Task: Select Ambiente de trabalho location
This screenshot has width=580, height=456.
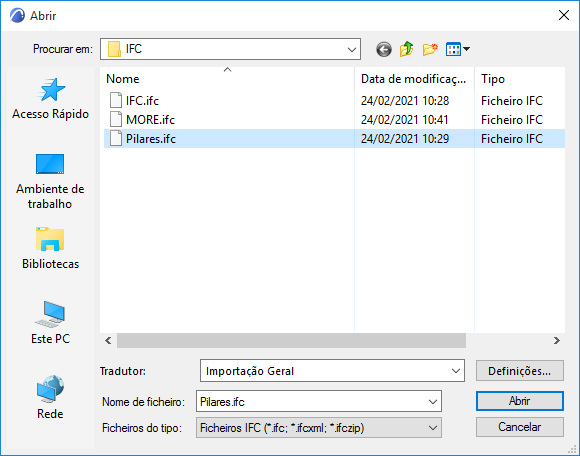Action: pyautogui.click(x=50, y=181)
